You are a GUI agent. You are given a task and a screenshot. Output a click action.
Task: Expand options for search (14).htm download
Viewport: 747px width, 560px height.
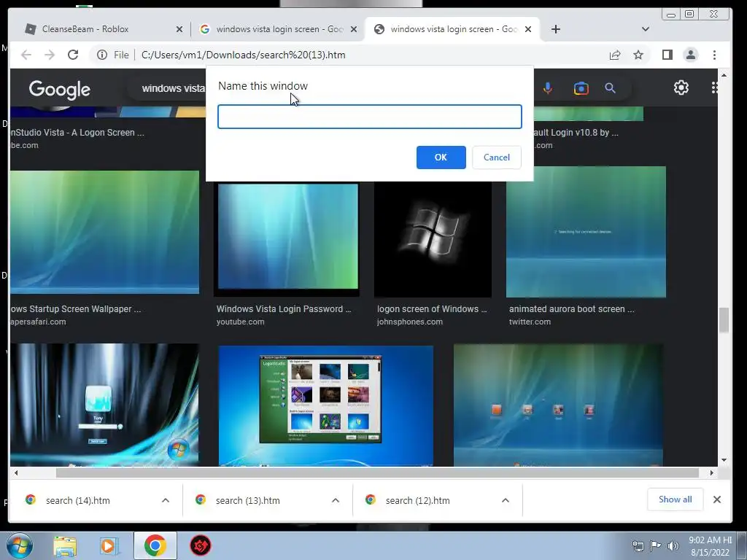click(166, 500)
